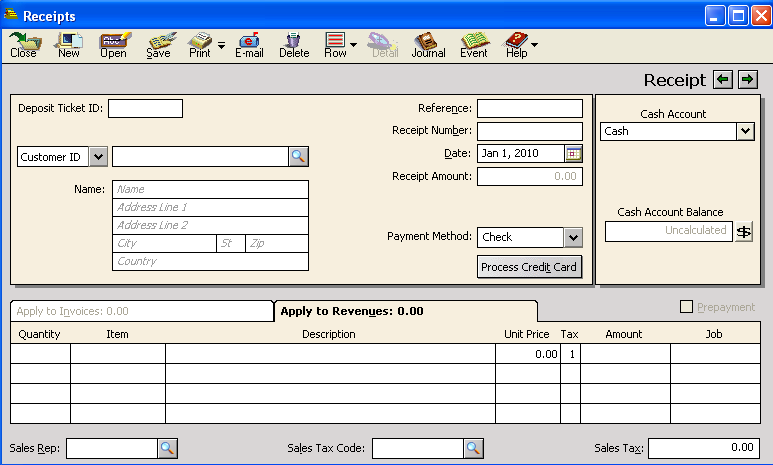This screenshot has height=465, width=773.
Task: Click the St state field
Action: 231,243
